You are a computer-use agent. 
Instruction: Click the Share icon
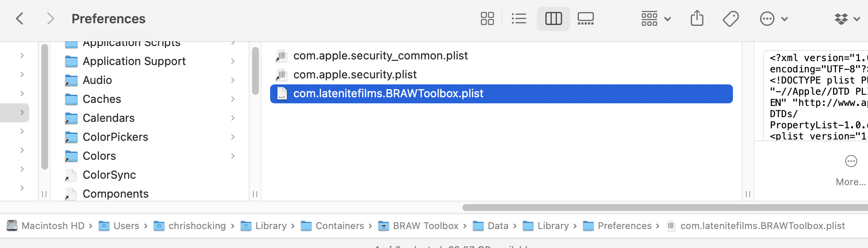click(697, 19)
